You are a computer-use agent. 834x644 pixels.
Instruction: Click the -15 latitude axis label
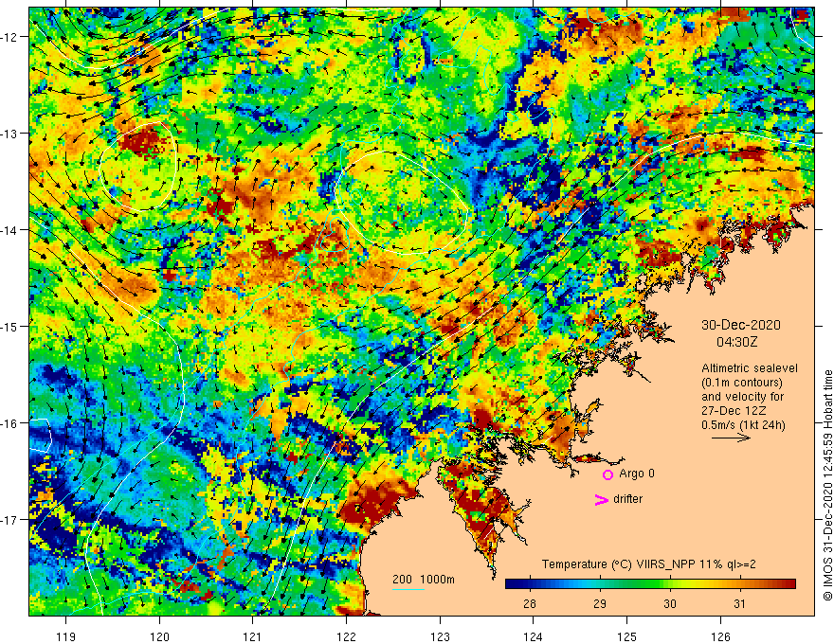pos(9,327)
